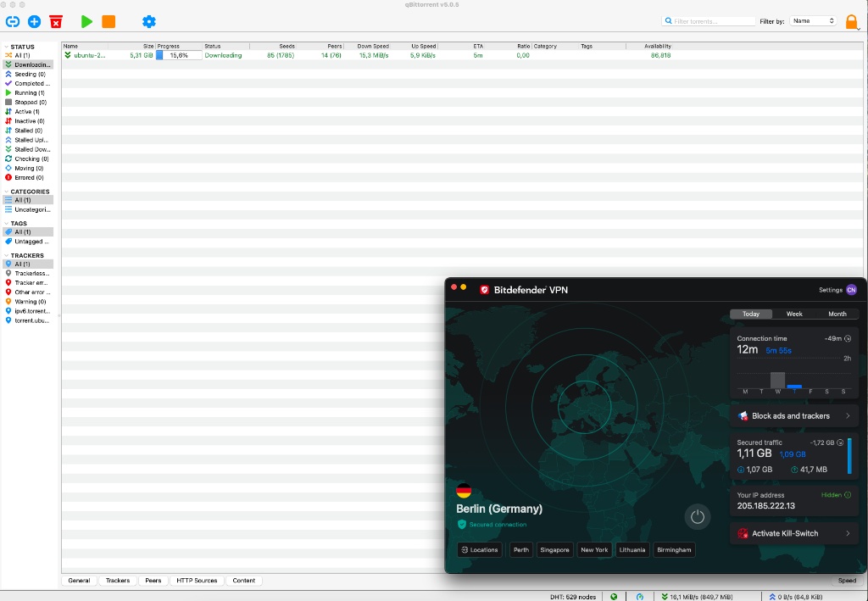Click the Add Torrent Link toolbar icon
Image resolution: width=868 pixels, height=601 pixels.
coord(12,21)
